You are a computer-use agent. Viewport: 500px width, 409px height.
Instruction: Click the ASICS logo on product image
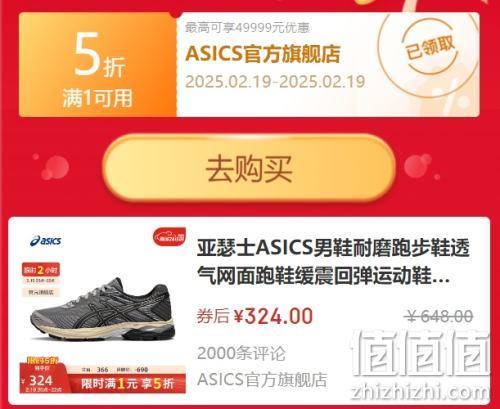[x=46, y=241]
